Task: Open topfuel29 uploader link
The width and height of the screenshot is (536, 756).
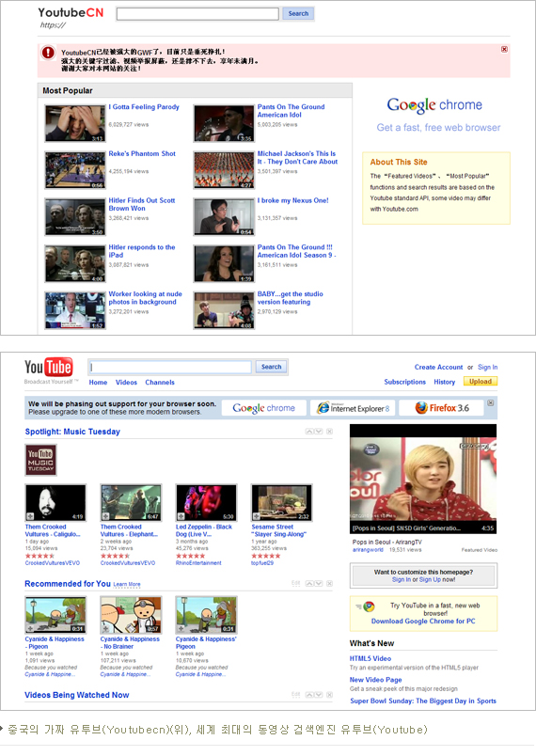Action: (262, 563)
